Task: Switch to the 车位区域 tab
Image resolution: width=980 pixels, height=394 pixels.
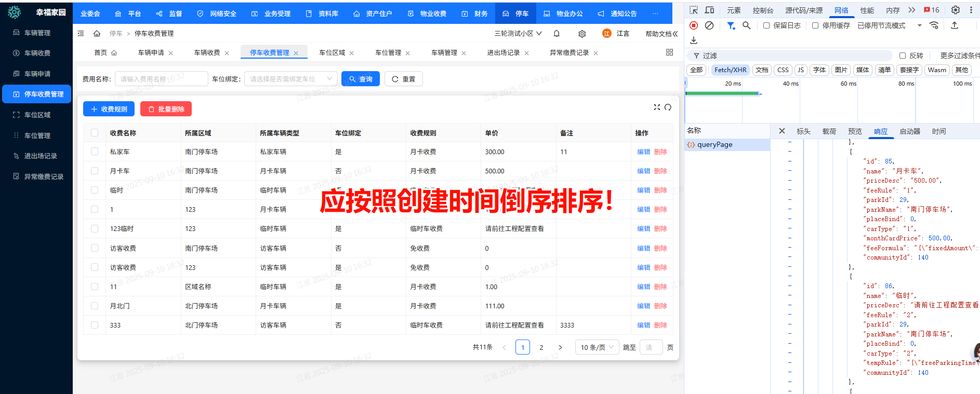Action: (x=332, y=53)
